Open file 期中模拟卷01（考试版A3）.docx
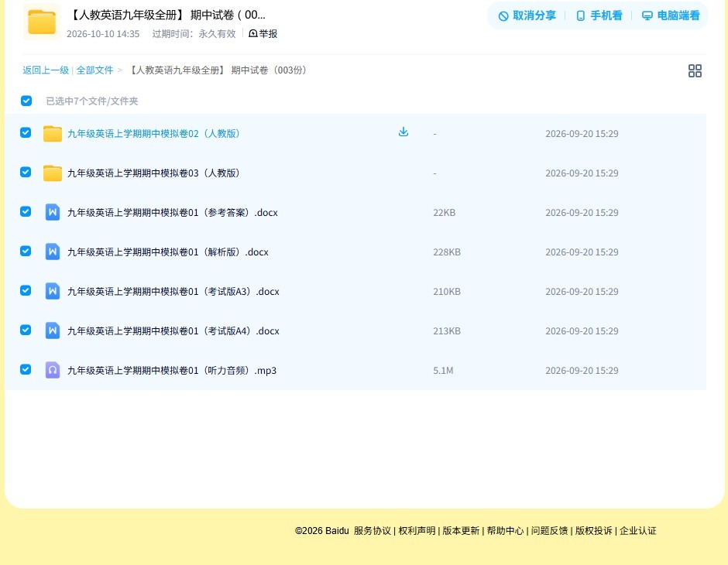 [x=173, y=291]
